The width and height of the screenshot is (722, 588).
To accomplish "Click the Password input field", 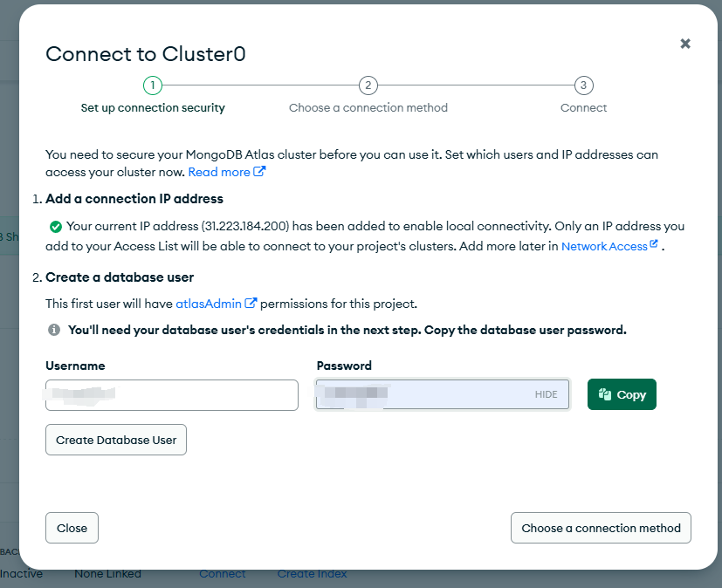I will click(x=442, y=394).
